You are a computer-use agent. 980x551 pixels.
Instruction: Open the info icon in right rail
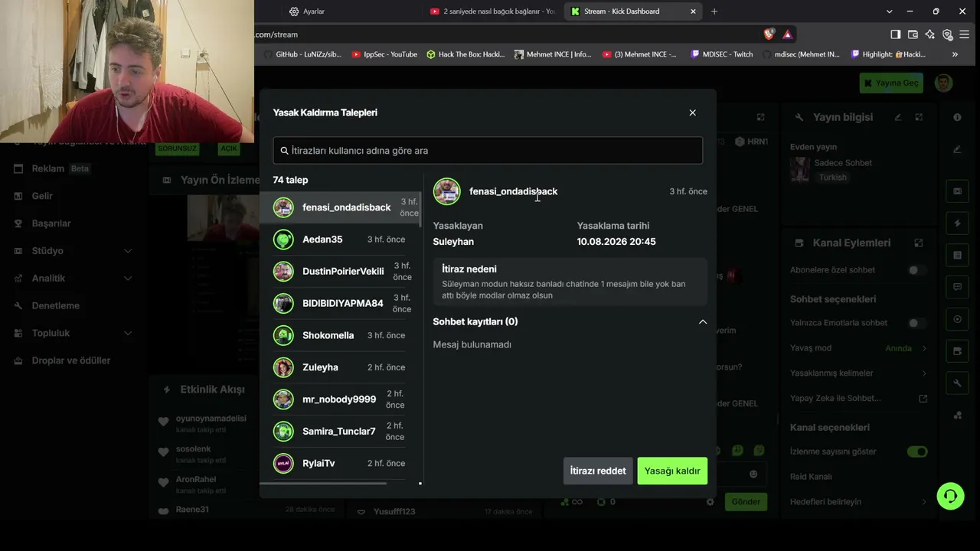[957, 117]
